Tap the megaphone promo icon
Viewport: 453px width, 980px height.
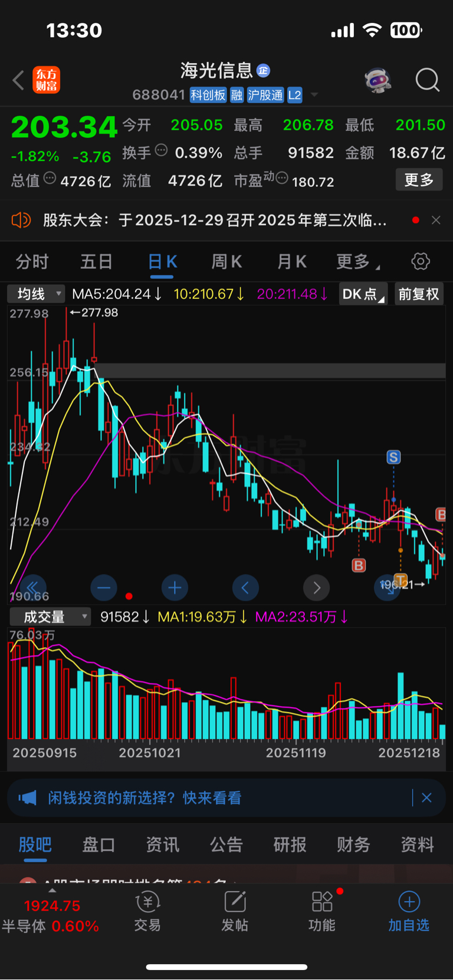coord(27,798)
